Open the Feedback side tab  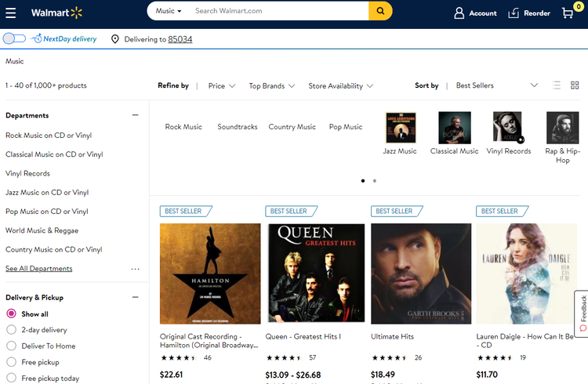point(583,313)
